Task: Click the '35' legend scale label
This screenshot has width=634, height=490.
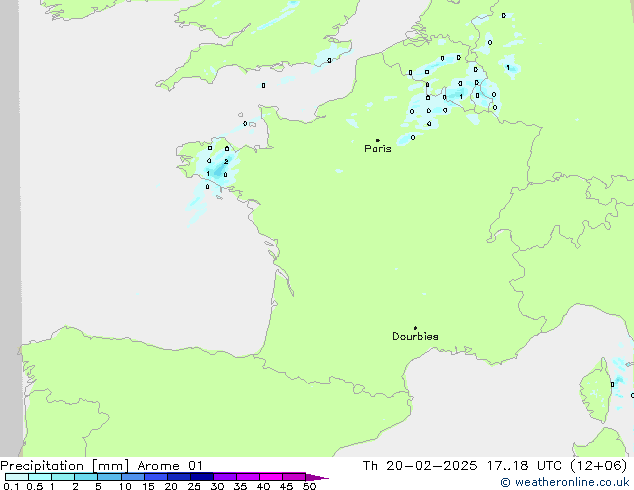Action: 240,486
